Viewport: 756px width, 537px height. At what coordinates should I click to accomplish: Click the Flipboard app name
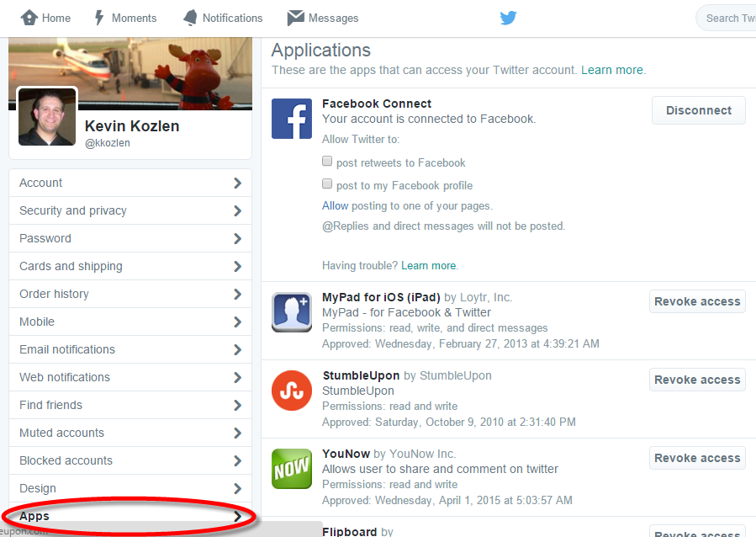[x=350, y=531]
